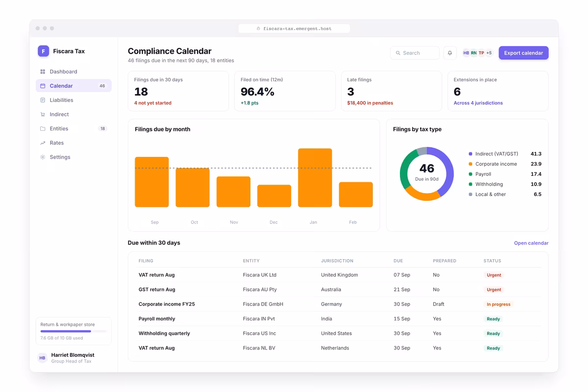
Task: Click the Liabilities document icon
Action: [x=43, y=100]
